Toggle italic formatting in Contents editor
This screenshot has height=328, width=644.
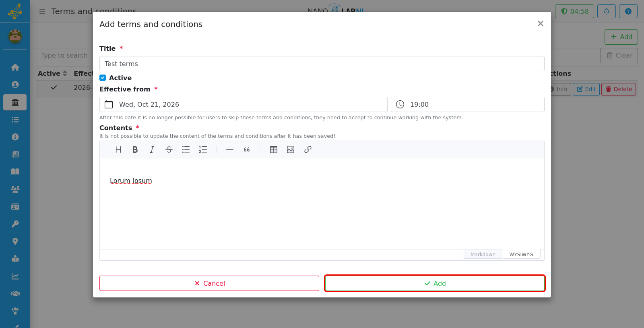(x=152, y=149)
